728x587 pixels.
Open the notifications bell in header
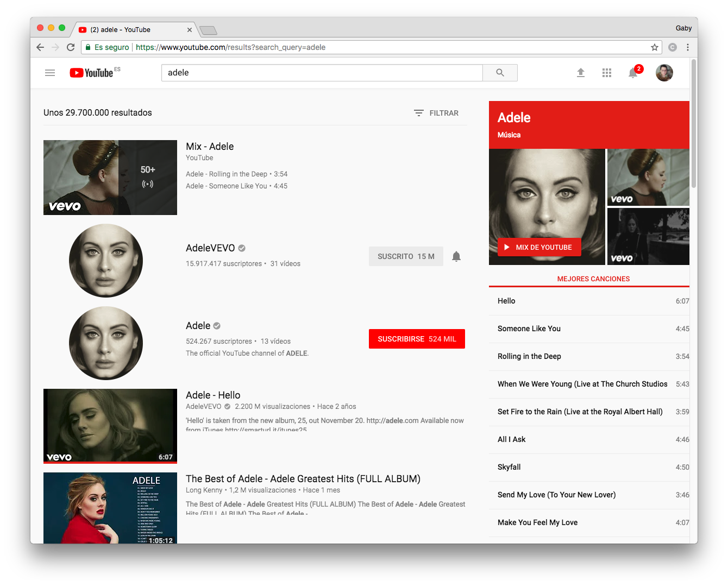[633, 73]
